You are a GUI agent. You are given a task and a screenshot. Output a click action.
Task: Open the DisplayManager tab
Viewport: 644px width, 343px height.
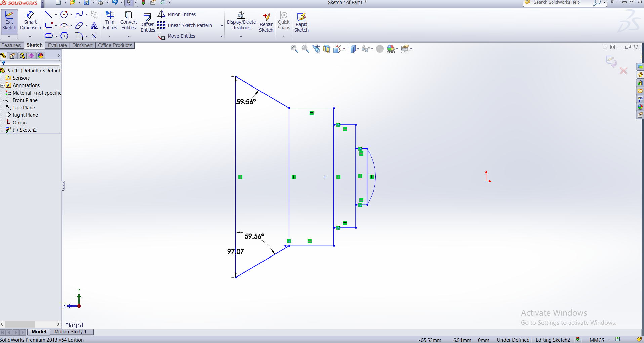41,56
